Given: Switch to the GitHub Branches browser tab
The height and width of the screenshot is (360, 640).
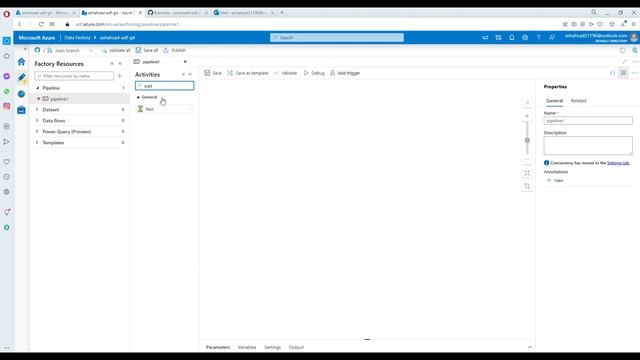Looking at the screenshot, I should tap(177, 13).
